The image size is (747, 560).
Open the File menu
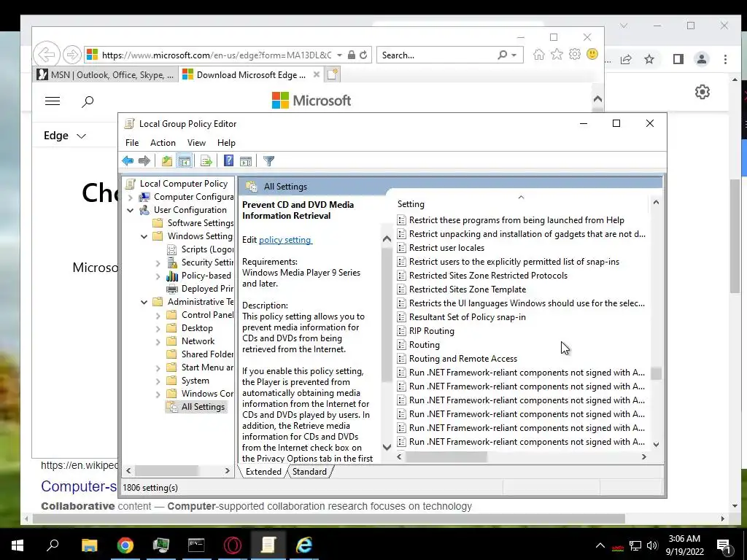132,143
